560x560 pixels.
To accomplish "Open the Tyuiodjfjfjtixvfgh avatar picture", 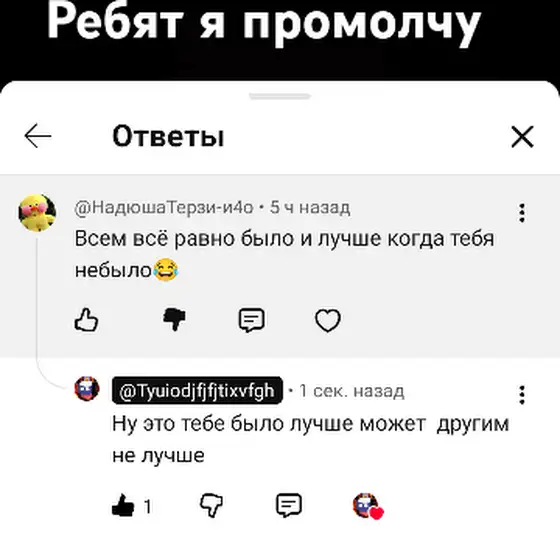I will pyautogui.click(x=87, y=389).
